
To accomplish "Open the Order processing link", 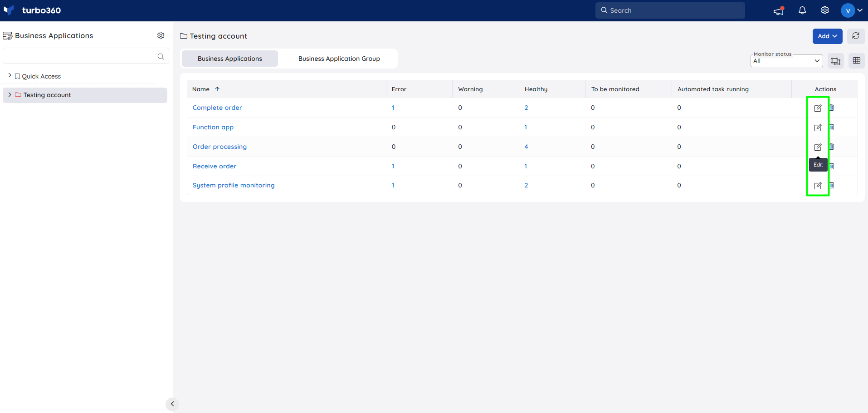I will point(219,147).
